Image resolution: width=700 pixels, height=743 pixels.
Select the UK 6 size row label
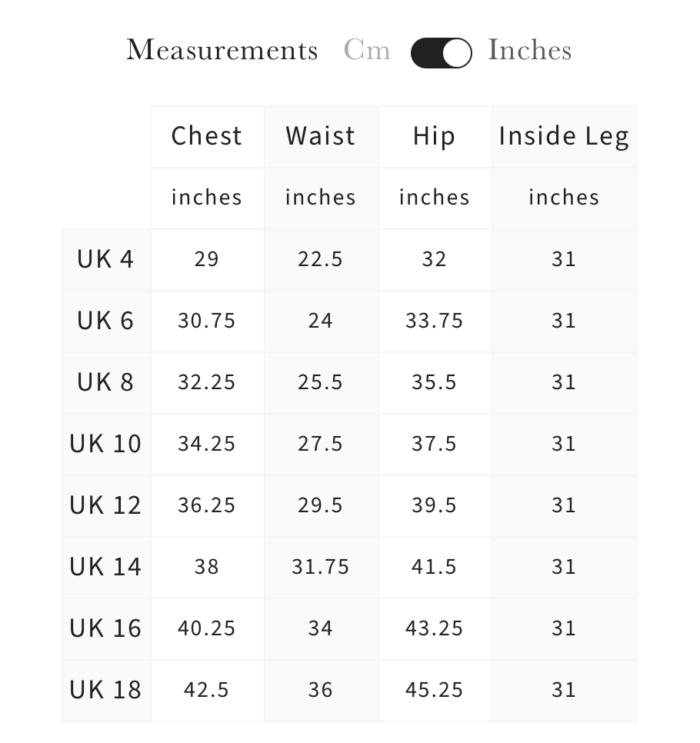coord(105,321)
